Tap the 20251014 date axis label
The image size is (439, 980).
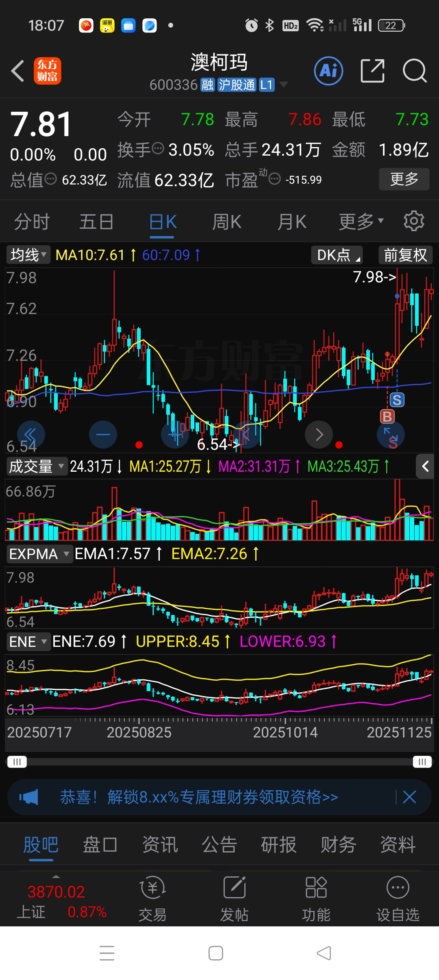click(x=285, y=732)
